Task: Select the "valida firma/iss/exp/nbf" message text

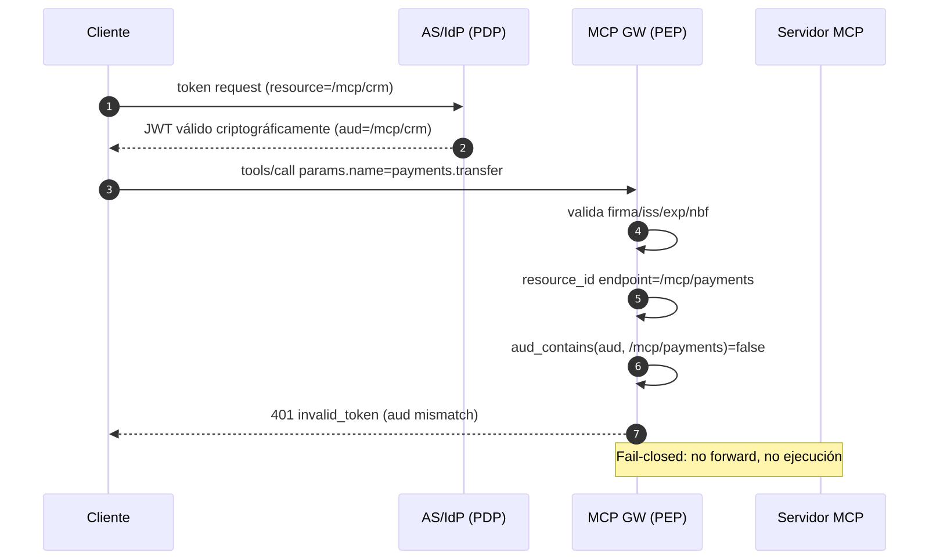Action: (x=638, y=212)
